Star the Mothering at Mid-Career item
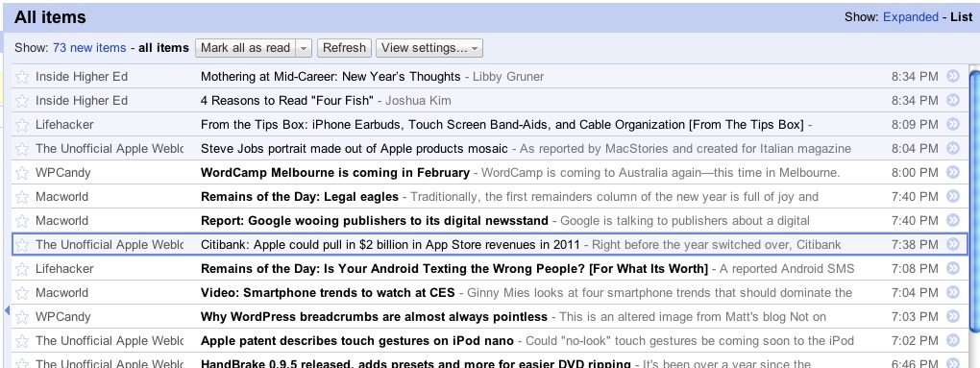980x368 pixels. (22, 77)
